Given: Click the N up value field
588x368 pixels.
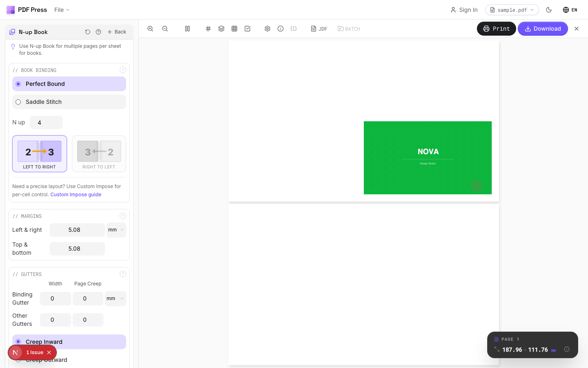Looking at the screenshot, I should click(46, 122).
